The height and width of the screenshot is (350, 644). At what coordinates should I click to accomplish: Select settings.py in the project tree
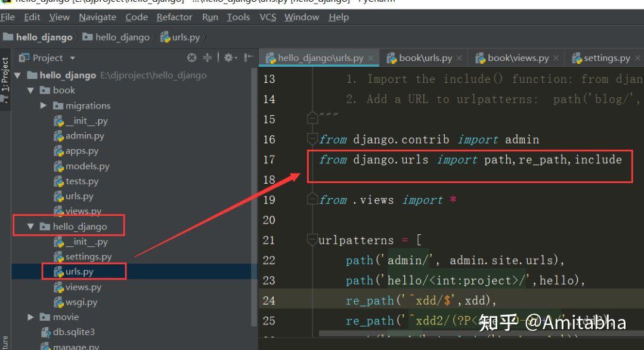pyautogui.click(x=83, y=257)
